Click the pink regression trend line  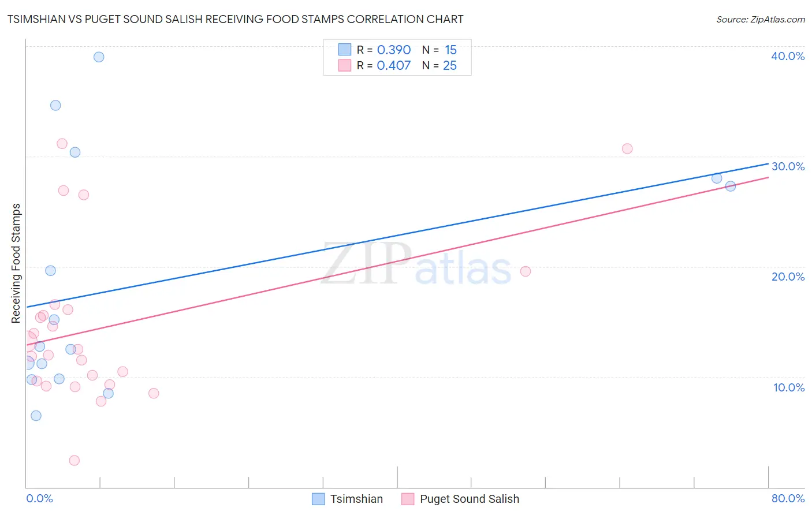click(x=397, y=261)
